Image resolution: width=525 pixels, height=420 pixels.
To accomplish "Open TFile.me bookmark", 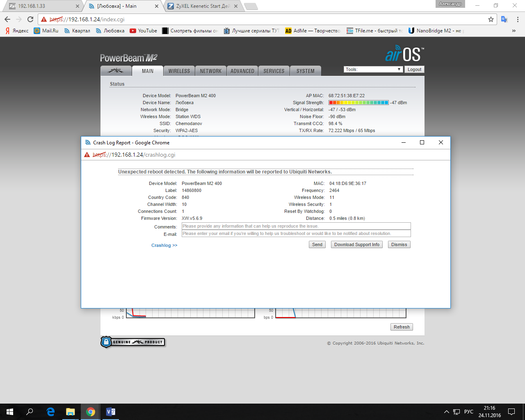I will 374,31.
